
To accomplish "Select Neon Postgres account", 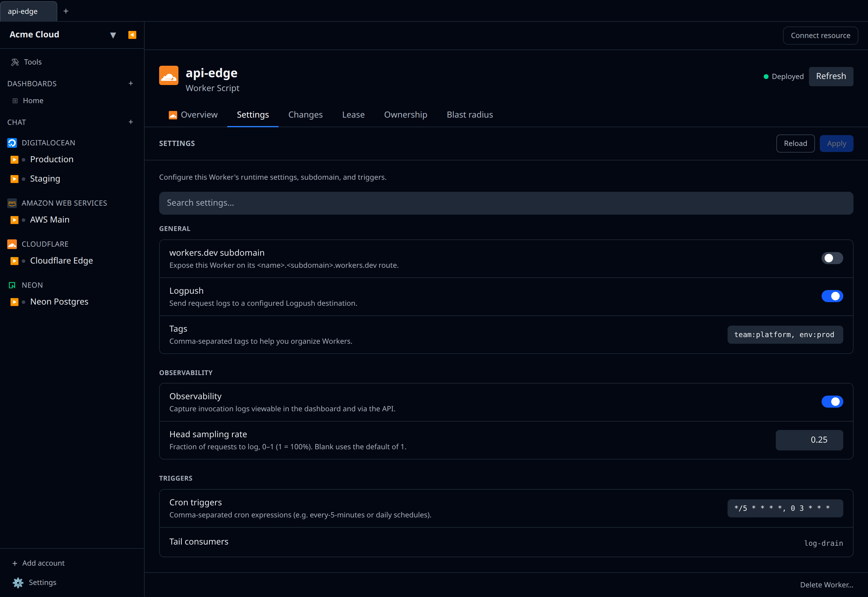I will pos(59,302).
